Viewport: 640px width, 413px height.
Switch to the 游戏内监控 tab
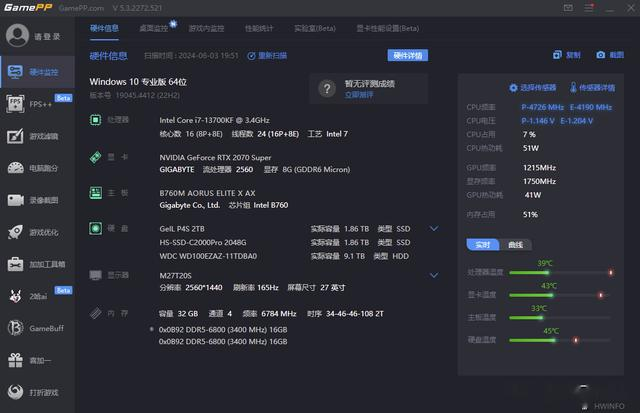point(207,28)
